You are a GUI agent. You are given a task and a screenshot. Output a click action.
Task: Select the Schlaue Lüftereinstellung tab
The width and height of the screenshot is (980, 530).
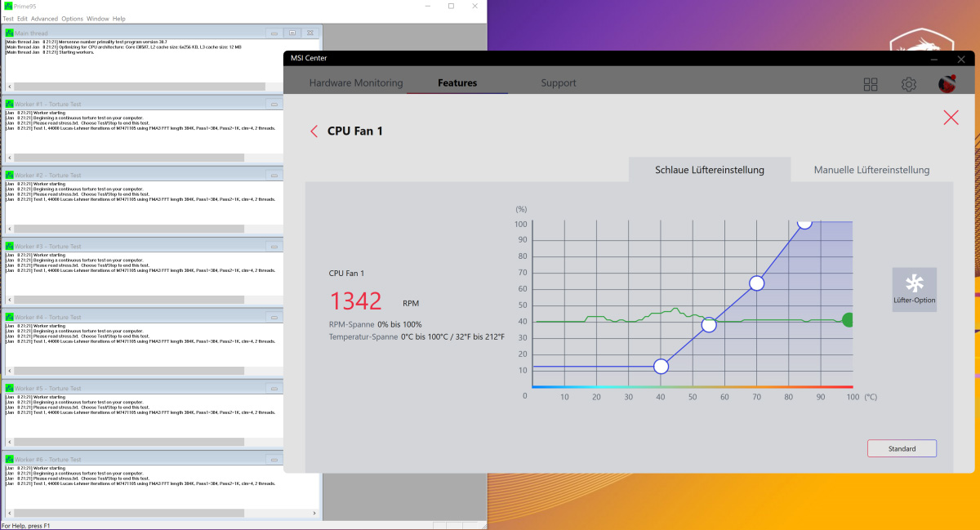pos(710,170)
